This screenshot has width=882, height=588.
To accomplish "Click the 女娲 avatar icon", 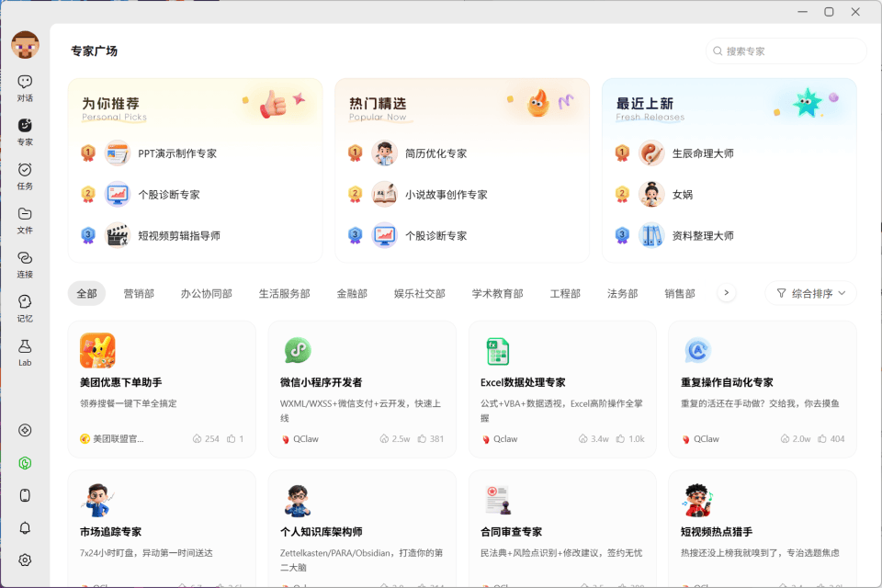I will [651, 194].
